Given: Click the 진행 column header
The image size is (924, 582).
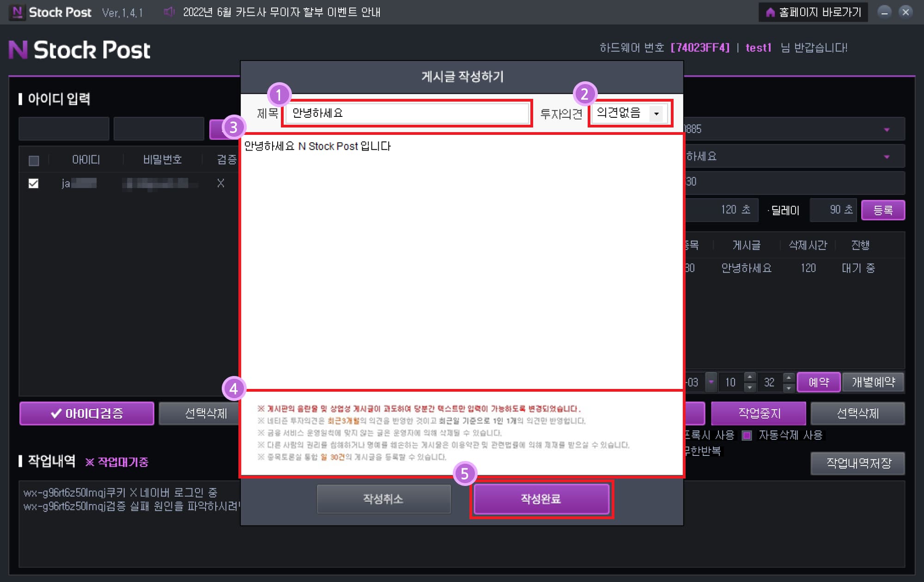Looking at the screenshot, I should (860, 245).
